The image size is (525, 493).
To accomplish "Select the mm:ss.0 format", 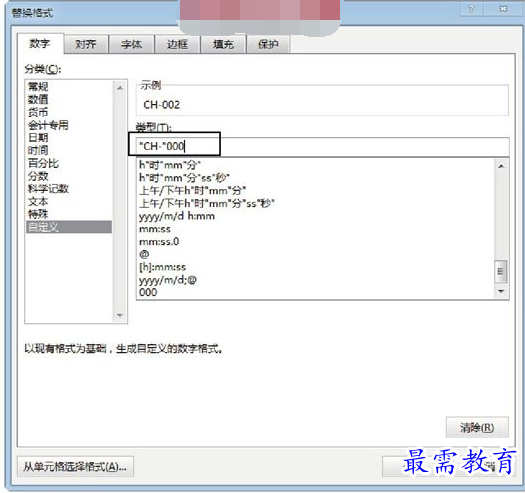I will click(x=315, y=241).
